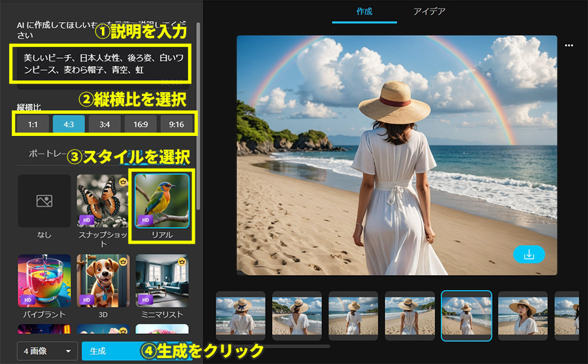Viewport: 588px width, 364px height.
Task: Open the 4 画像 image count dropdown
Action: [x=47, y=351]
